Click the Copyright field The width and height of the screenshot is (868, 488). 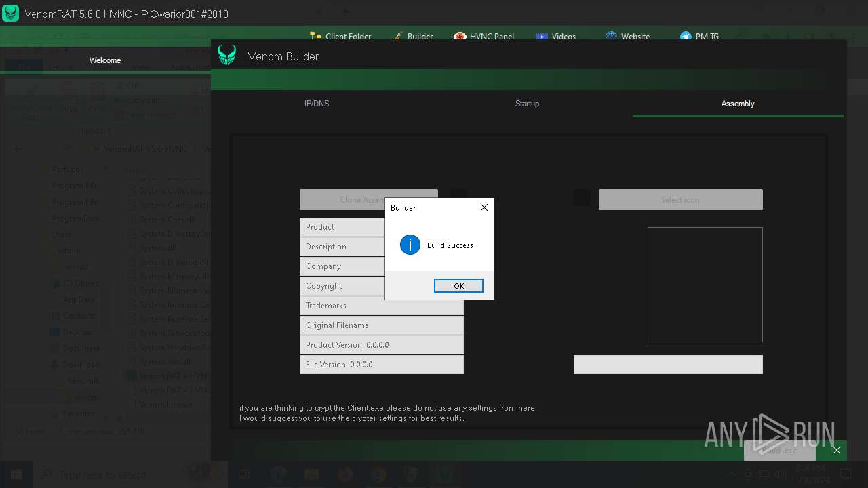pos(382,286)
